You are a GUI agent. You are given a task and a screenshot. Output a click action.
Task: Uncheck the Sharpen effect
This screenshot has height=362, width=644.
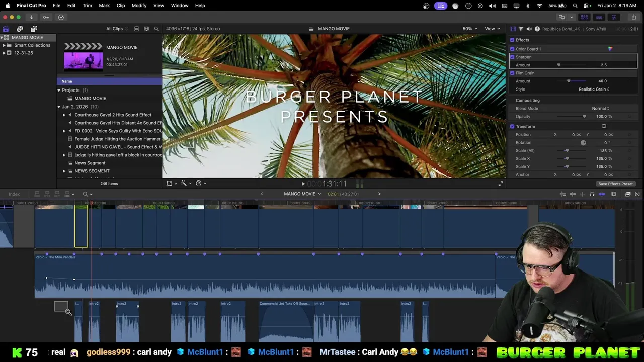point(512,57)
